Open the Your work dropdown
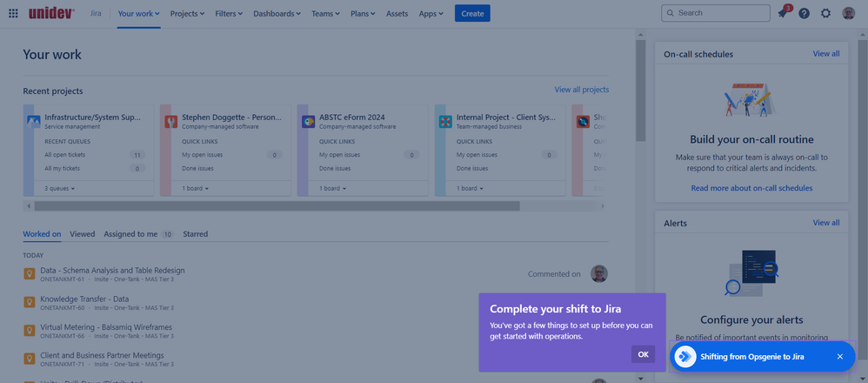 coord(139,13)
